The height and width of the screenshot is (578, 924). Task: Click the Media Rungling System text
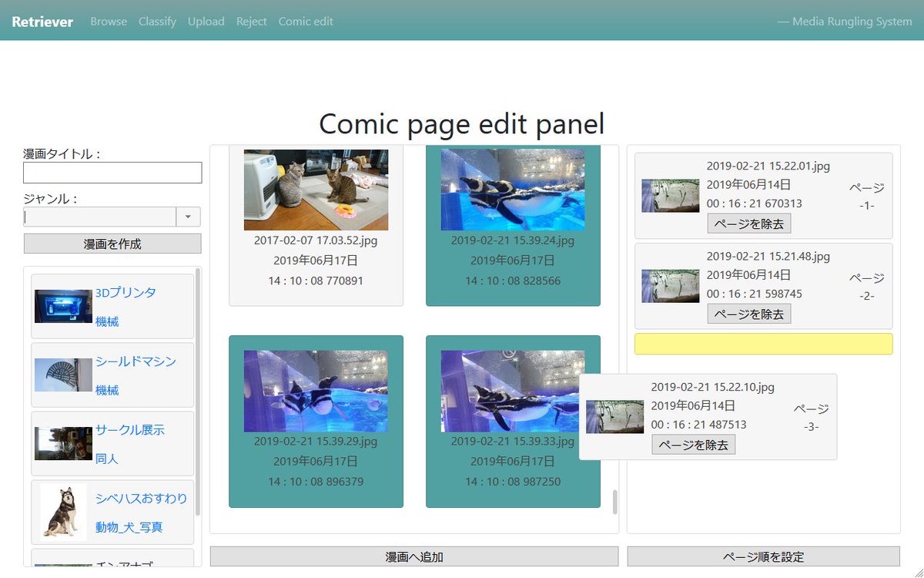852,22
